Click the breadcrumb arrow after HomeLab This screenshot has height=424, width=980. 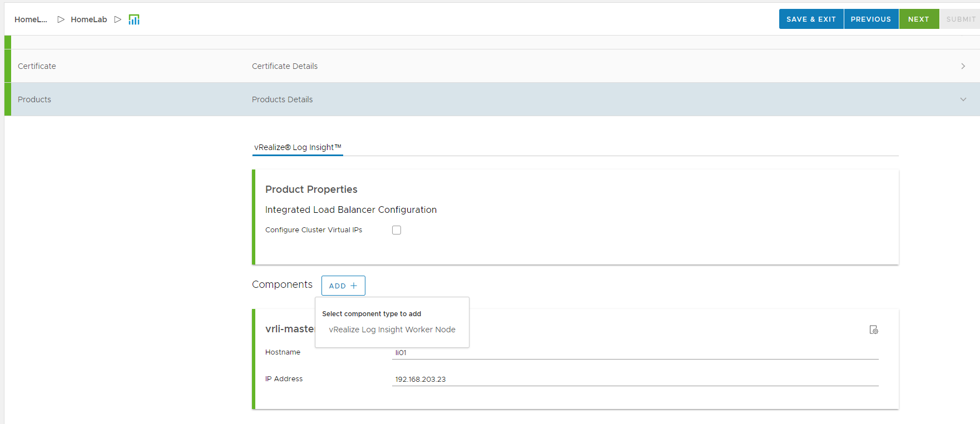point(117,19)
